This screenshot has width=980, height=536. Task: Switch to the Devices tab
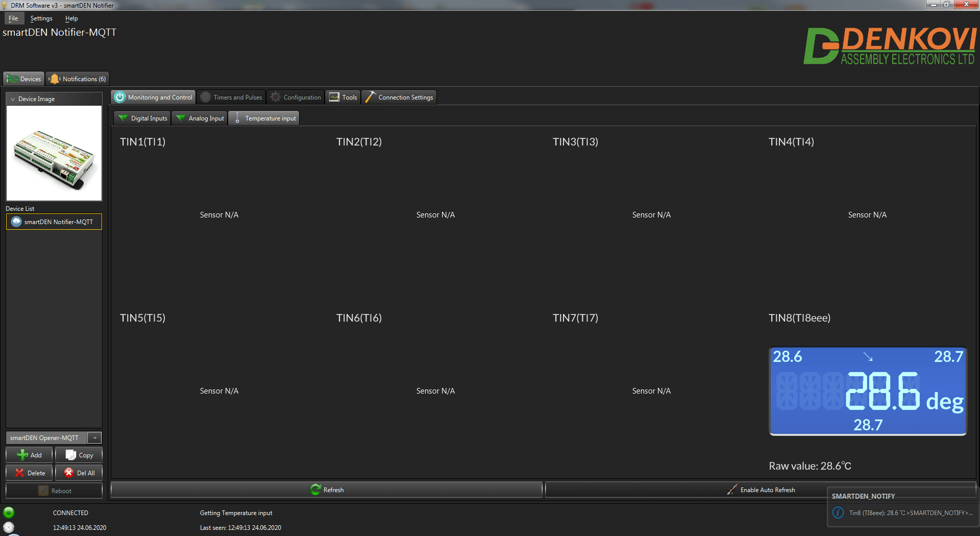click(24, 79)
